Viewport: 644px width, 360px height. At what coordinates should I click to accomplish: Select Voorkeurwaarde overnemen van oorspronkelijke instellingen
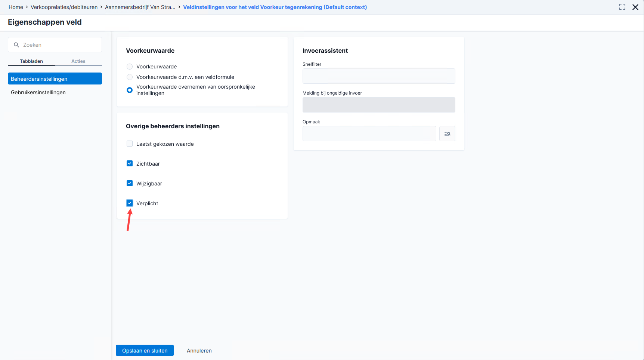[130, 90]
